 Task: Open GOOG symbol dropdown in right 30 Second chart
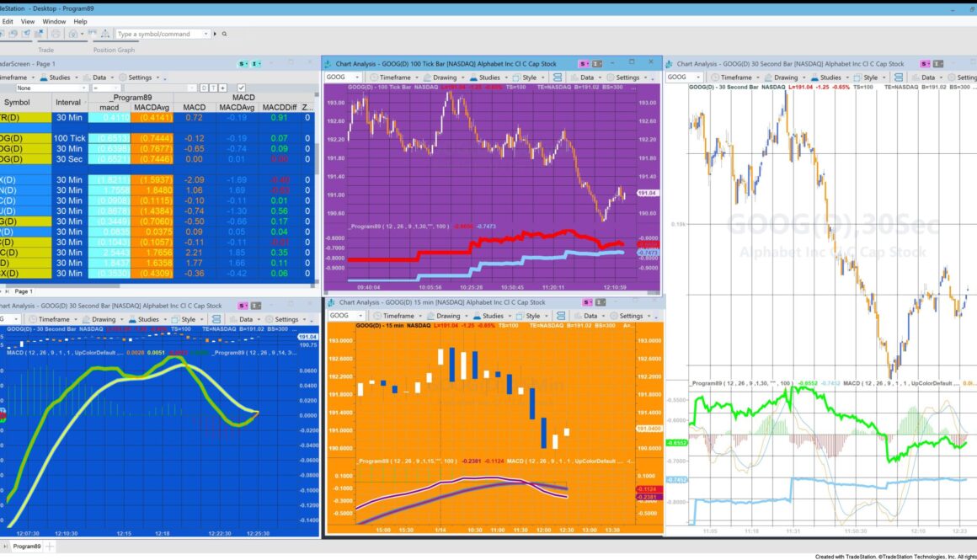(698, 77)
